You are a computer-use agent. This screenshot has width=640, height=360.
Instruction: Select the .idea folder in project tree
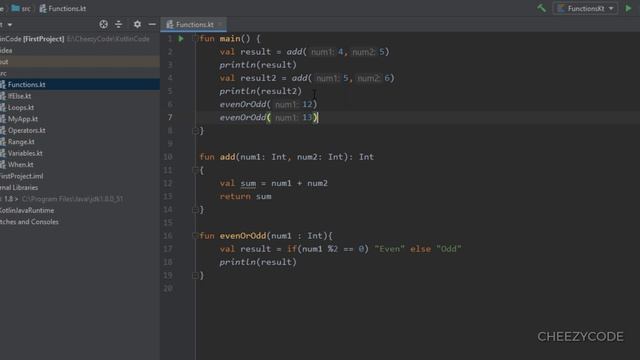coord(6,50)
